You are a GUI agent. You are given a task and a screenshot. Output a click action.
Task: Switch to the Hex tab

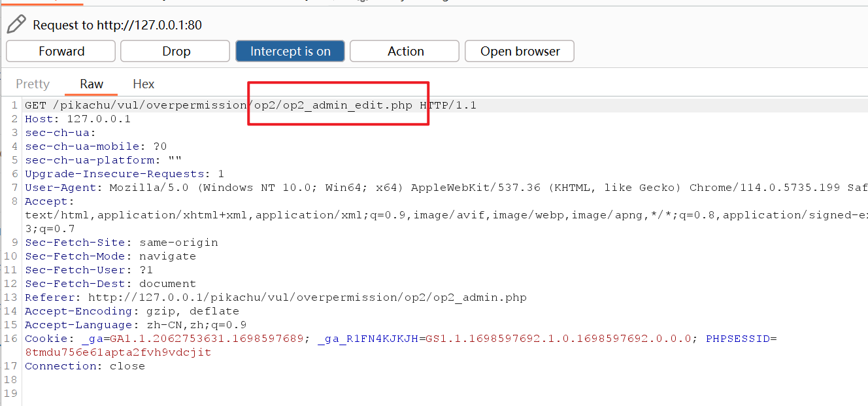click(143, 84)
